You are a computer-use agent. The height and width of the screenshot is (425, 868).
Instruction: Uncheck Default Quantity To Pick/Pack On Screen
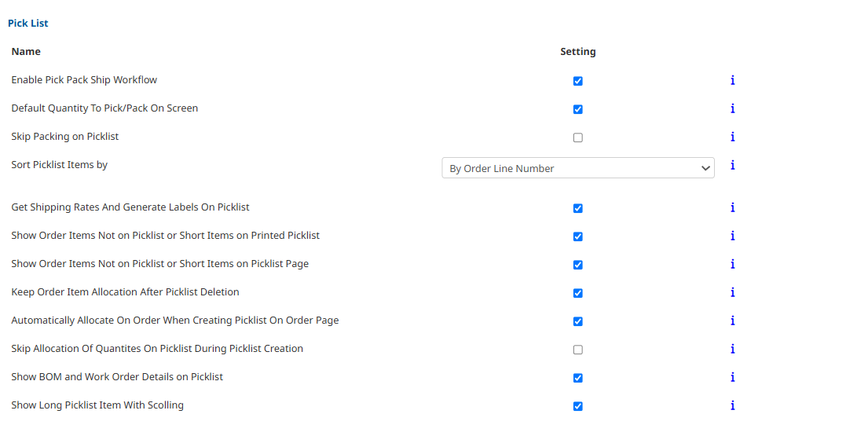tap(578, 109)
